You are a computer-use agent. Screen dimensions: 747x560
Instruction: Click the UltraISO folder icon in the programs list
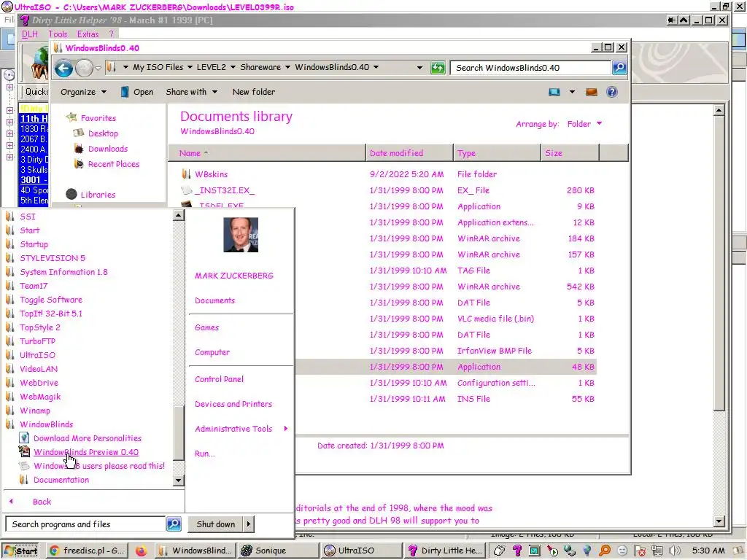pyautogui.click(x=10, y=355)
